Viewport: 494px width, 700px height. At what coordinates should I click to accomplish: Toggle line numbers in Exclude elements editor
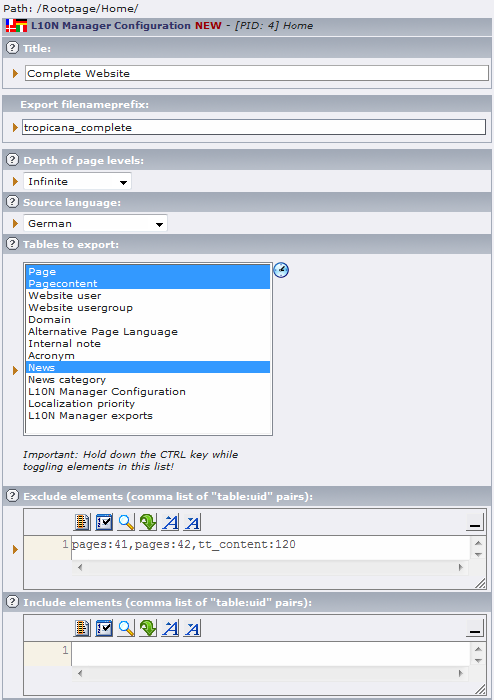[x=82, y=522]
